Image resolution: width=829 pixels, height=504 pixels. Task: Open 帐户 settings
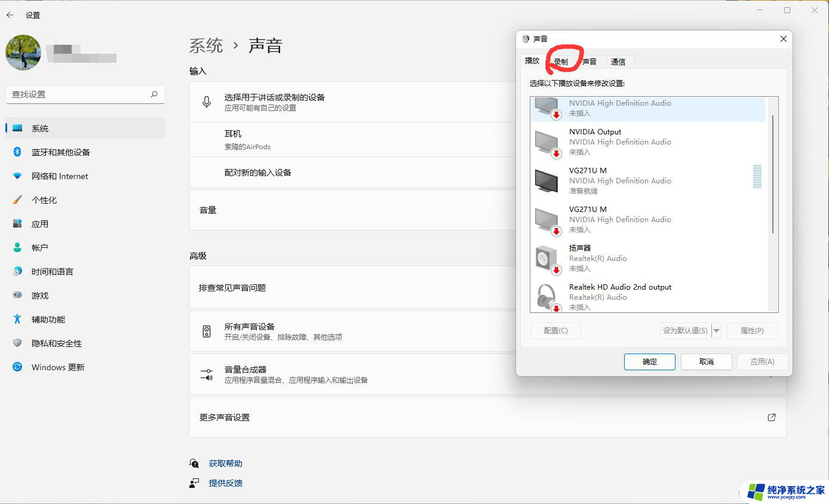(x=85, y=248)
